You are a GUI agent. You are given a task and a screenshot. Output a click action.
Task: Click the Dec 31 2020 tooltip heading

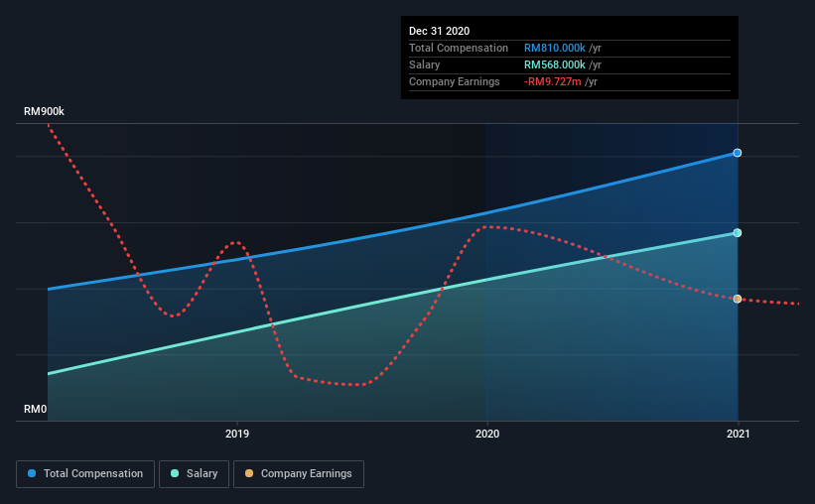(x=439, y=31)
